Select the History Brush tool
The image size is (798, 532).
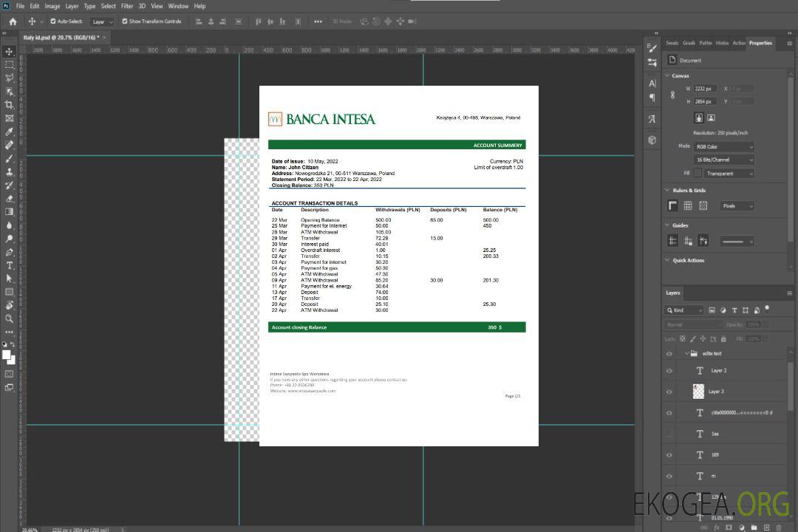(x=9, y=185)
